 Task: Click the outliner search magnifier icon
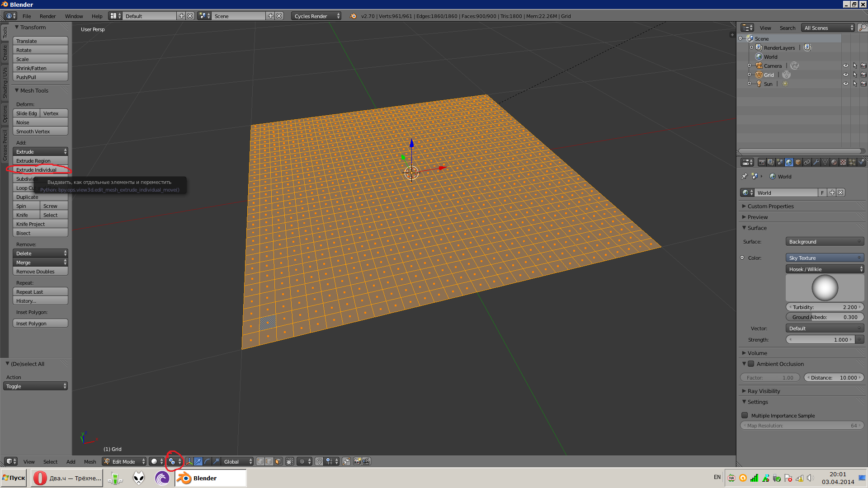tap(862, 28)
